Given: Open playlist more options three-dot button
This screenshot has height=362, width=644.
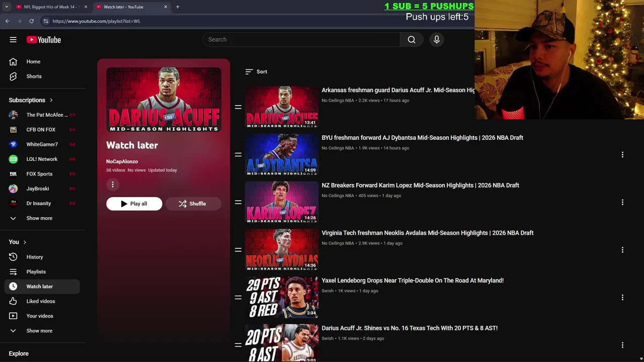Looking at the screenshot, I should pyautogui.click(x=113, y=185).
